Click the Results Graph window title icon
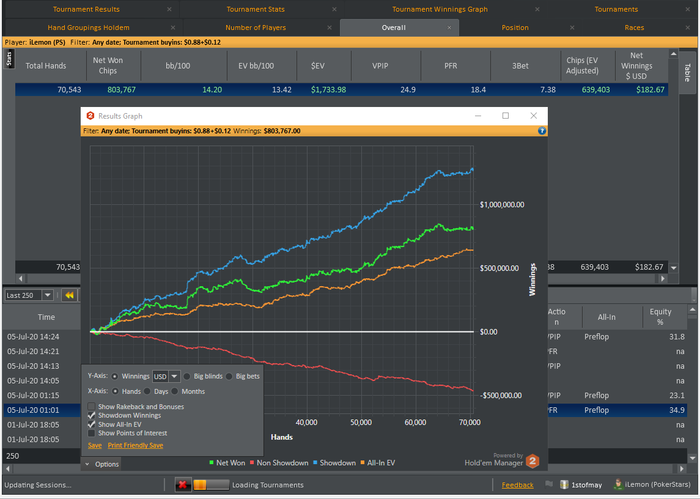 90,116
